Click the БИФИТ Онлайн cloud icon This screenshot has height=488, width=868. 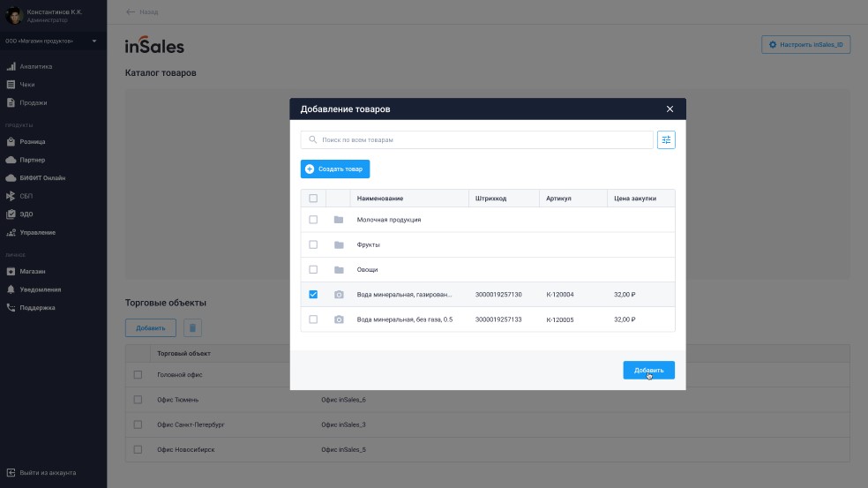click(x=11, y=178)
